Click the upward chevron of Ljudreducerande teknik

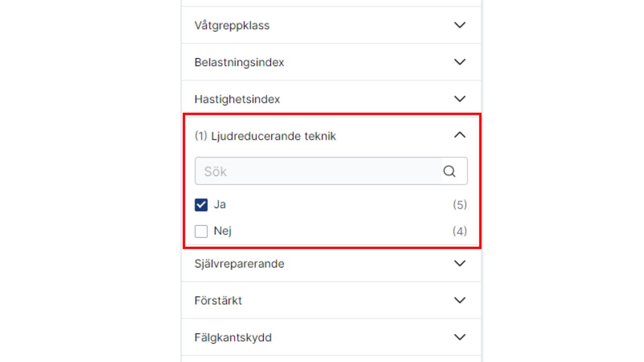click(459, 135)
